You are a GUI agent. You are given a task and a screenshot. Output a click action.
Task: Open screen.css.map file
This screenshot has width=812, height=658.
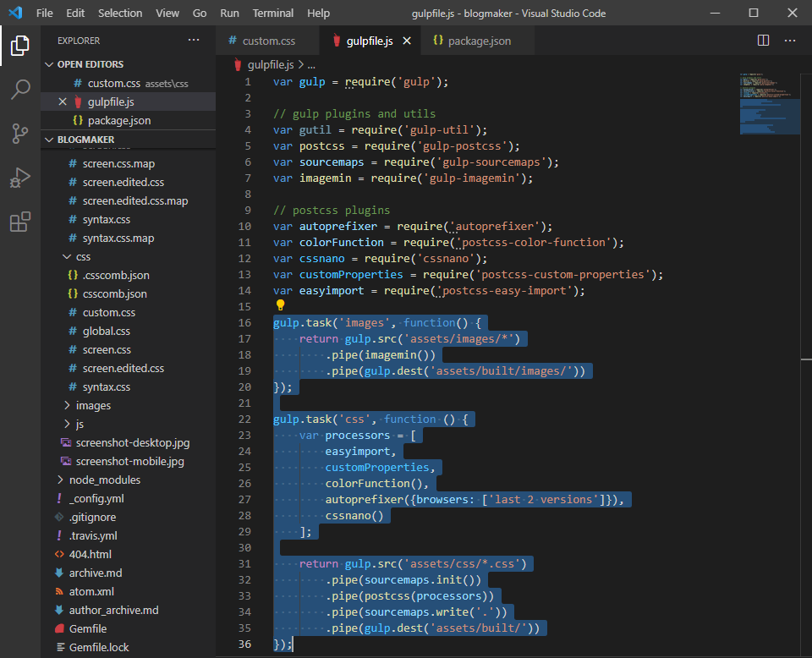tap(128, 163)
